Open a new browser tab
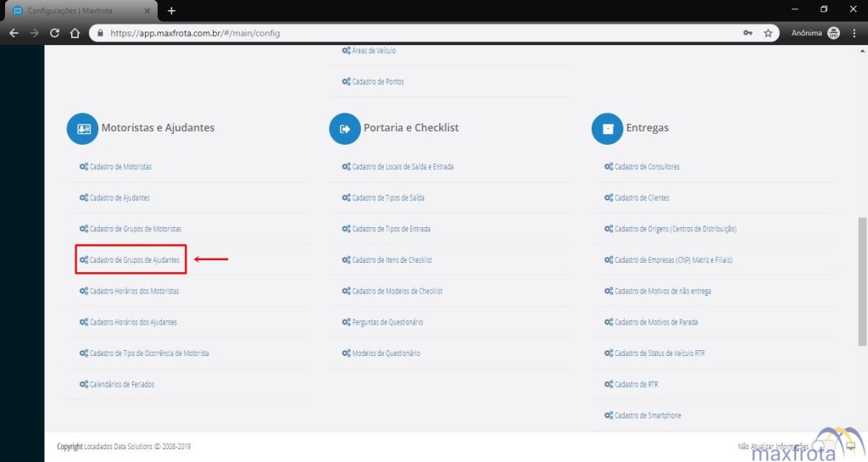The image size is (868, 462). [x=171, y=10]
